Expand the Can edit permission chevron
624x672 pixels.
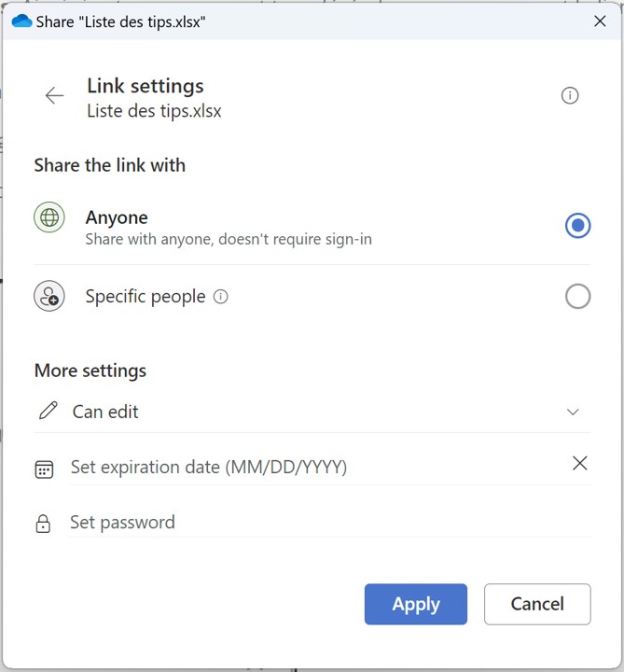[x=573, y=412]
